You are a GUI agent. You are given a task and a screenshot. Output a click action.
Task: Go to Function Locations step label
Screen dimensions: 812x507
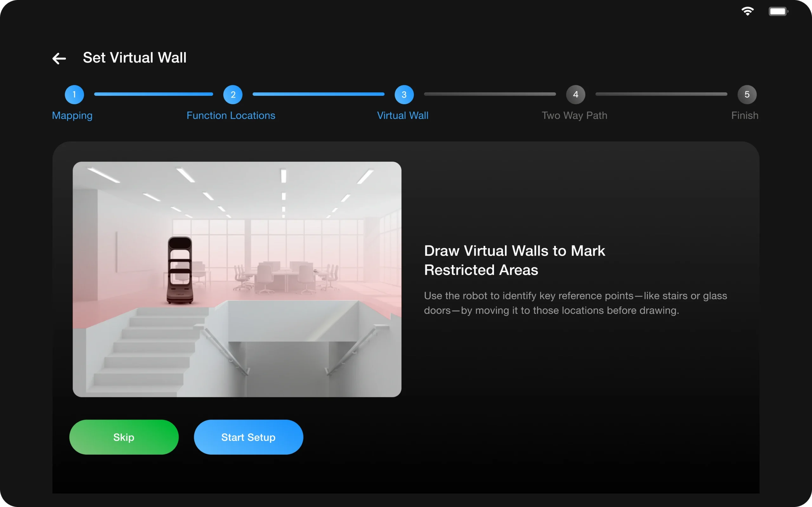coord(231,115)
